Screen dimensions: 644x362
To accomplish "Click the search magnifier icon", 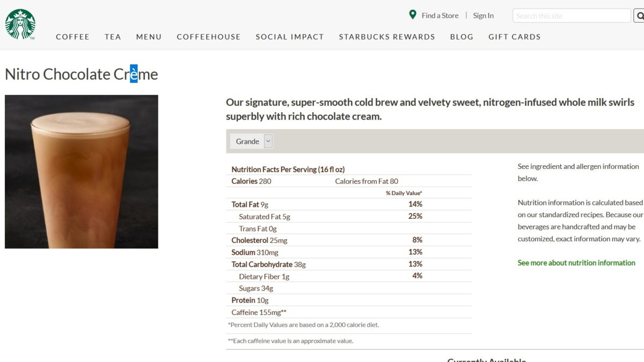I will 639,16.
